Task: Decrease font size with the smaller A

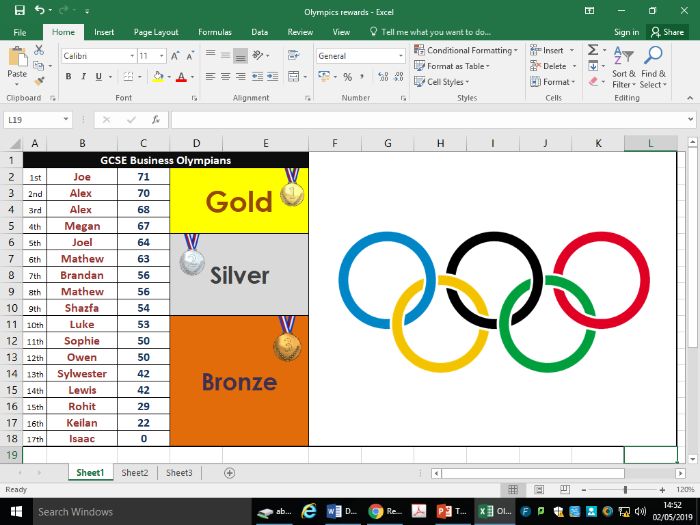Action: [x=190, y=56]
